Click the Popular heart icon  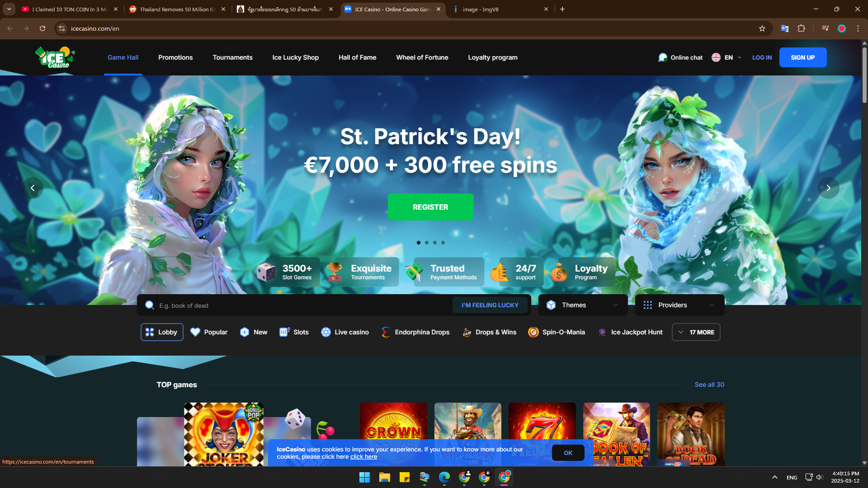[195, 332]
